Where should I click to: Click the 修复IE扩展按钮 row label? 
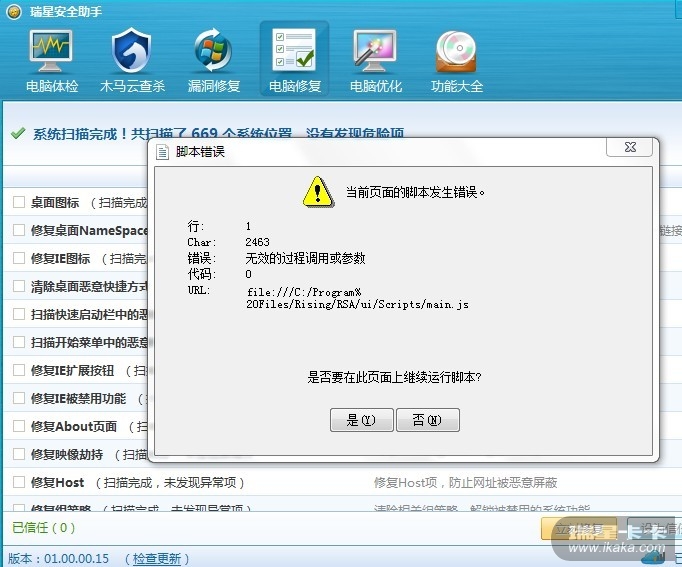click(72, 370)
